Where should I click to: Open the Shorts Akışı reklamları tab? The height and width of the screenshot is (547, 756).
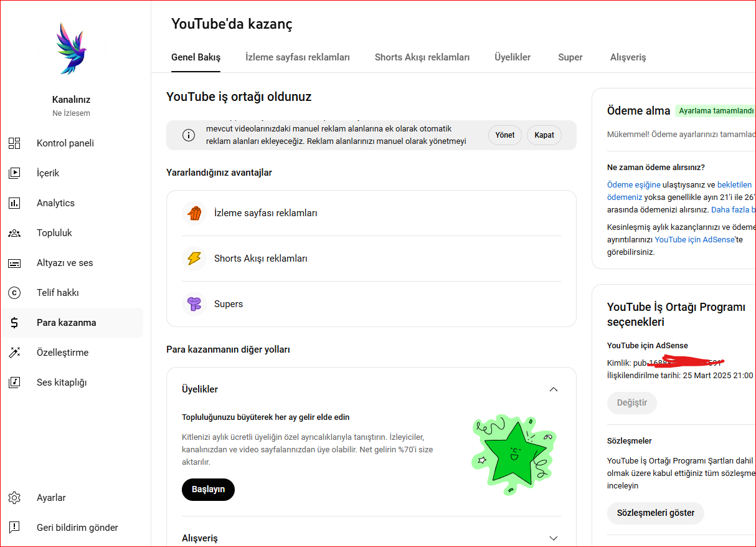(x=422, y=57)
